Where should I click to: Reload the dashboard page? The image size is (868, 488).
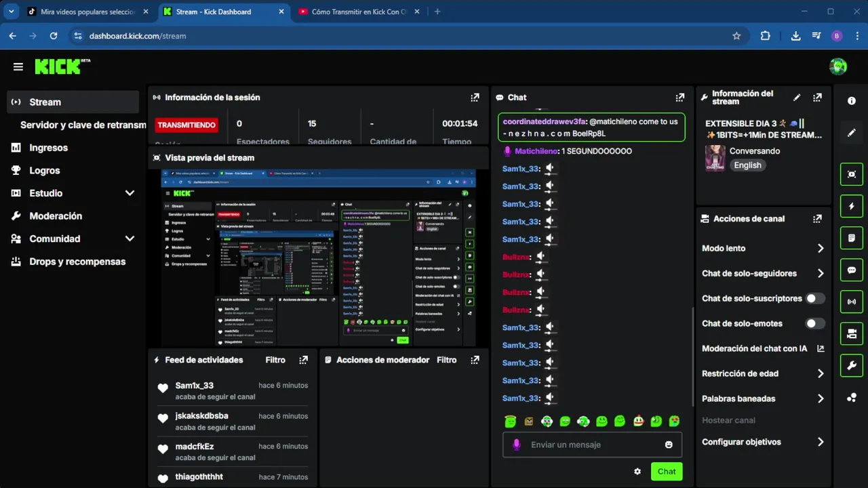pos(54,36)
